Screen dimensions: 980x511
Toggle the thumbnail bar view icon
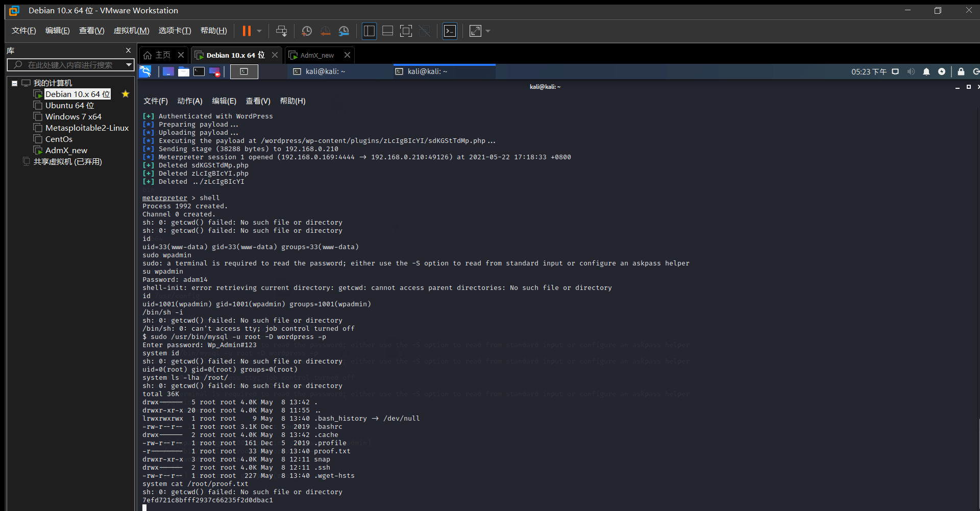click(387, 31)
